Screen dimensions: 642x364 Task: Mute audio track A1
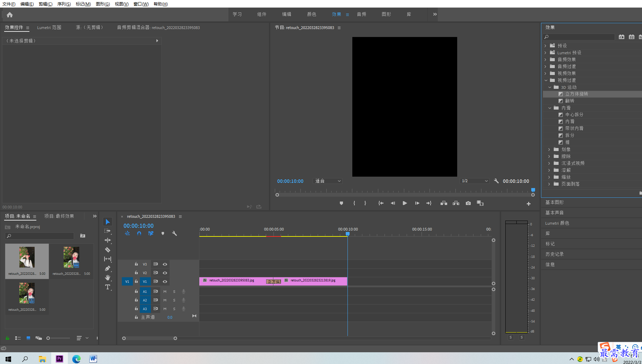click(165, 291)
